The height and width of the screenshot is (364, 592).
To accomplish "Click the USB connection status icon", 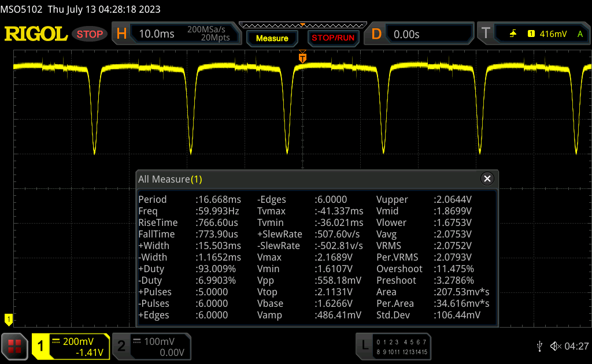I will pyautogui.click(x=539, y=346).
